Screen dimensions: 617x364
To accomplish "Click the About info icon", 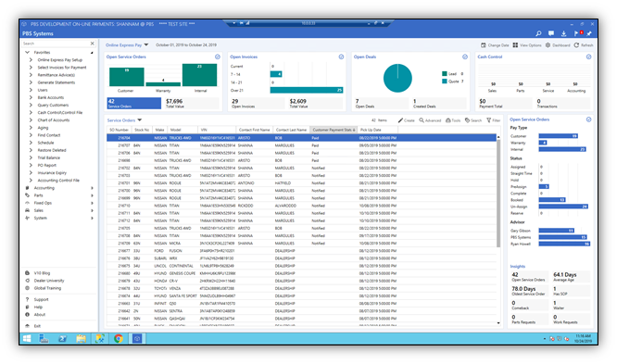I will tap(27, 314).
